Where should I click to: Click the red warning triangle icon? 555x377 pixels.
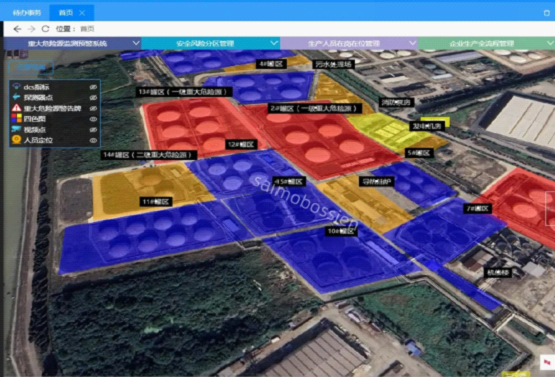point(16,108)
